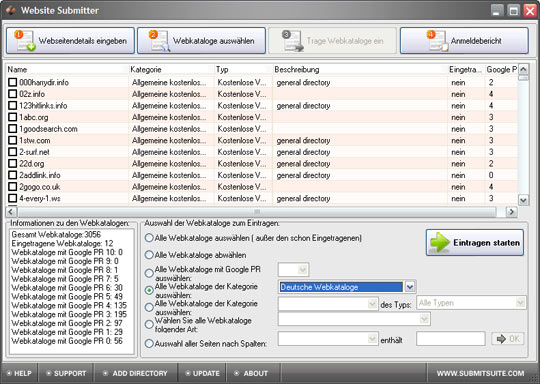This screenshot has width=540, height=384.
Task: Click the horizontal scrollbar right arrow
Action: 511,211
